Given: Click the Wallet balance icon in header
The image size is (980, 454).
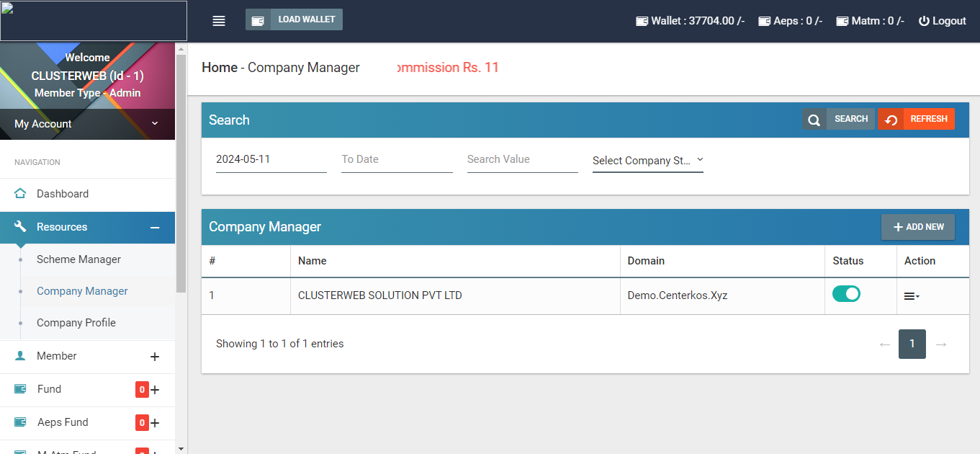Looking at the screenshot, I should click(x=642, y=22).
